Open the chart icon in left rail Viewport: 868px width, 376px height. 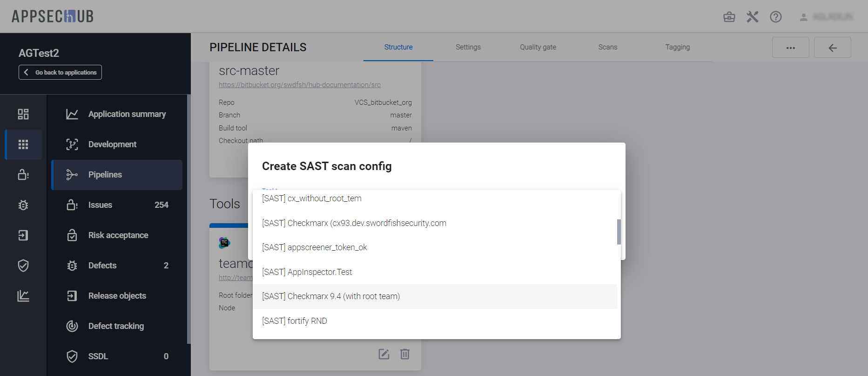23,296
